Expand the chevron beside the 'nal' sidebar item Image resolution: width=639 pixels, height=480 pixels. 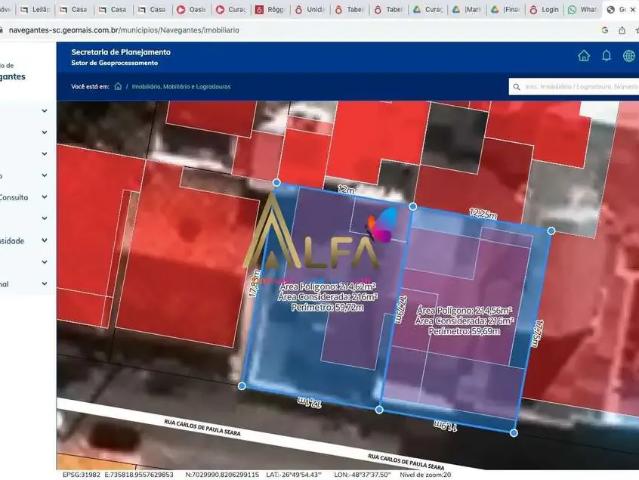tap(44, 284)
